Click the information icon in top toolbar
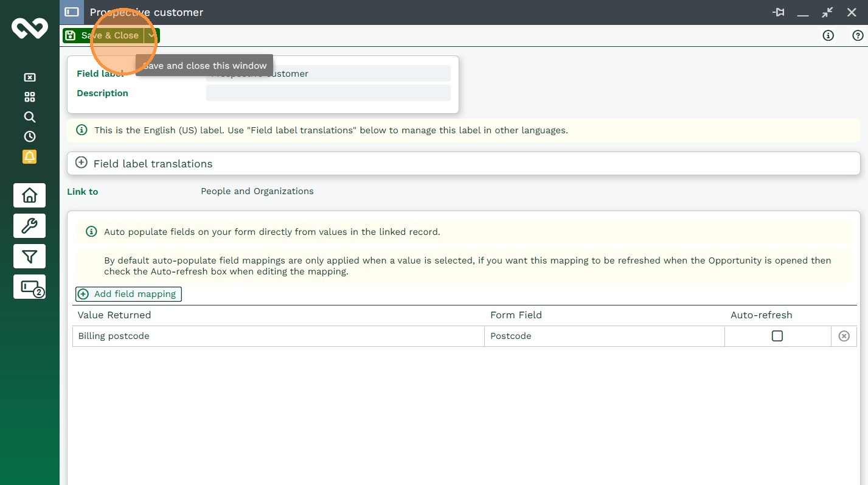 coord(828,35)
